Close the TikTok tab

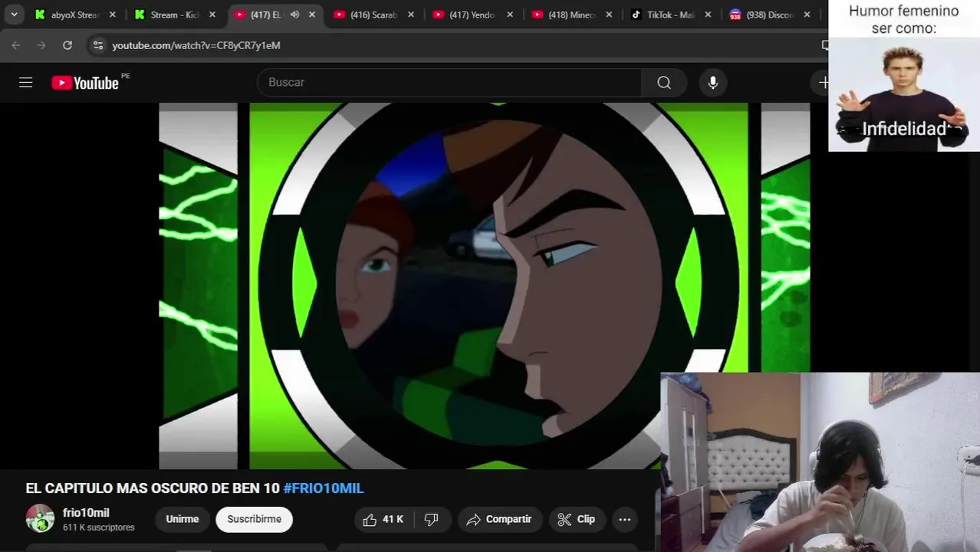[x=708, y=15]
